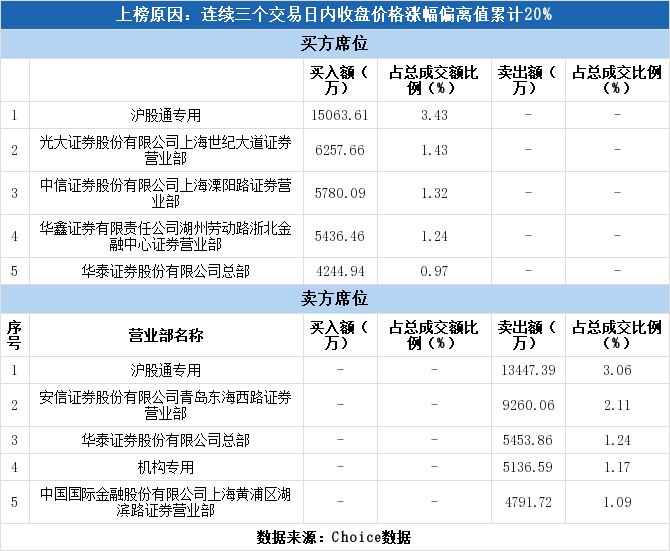Click the percentage value 3.43
670x551 pixels.
434,115
